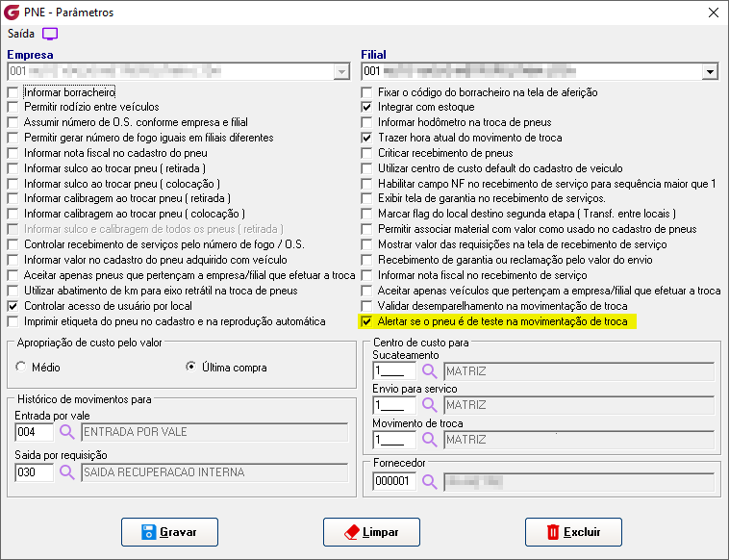Viewport: 729px width, 560px height.
Task: Click the Fornecedor code field 000001
Action: [x=394, y=481]
